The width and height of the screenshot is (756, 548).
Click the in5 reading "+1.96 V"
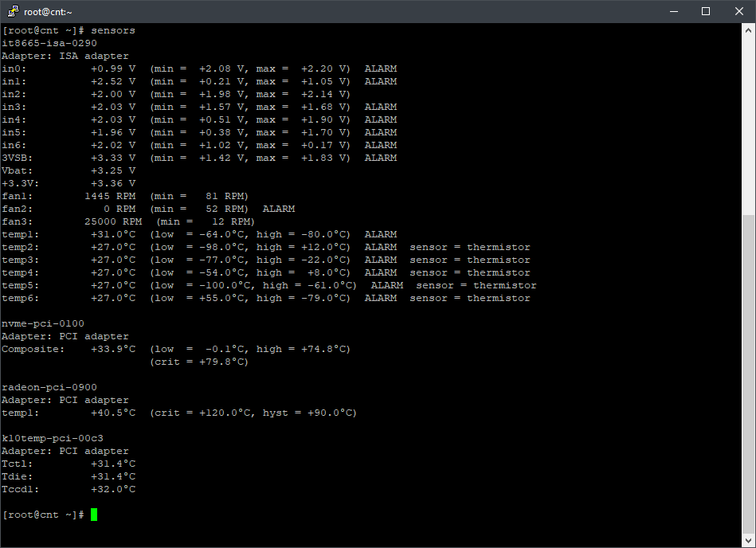click(113, 132)
